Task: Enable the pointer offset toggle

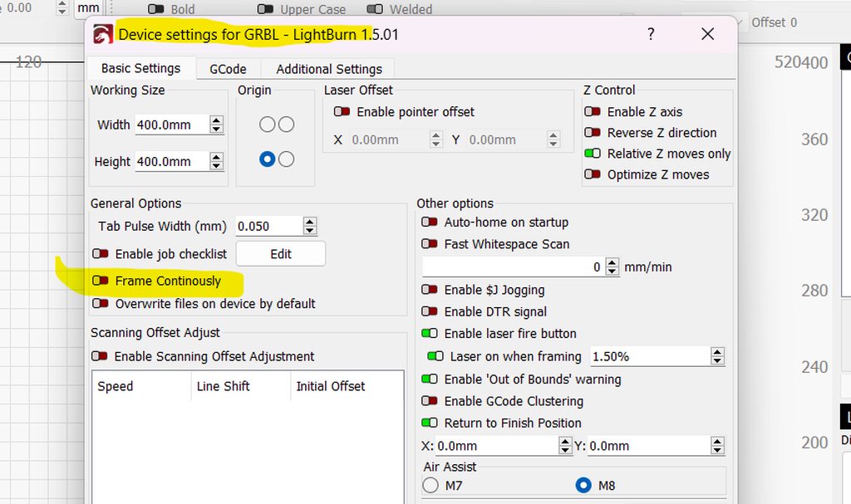Action: (x=342, y=112)
